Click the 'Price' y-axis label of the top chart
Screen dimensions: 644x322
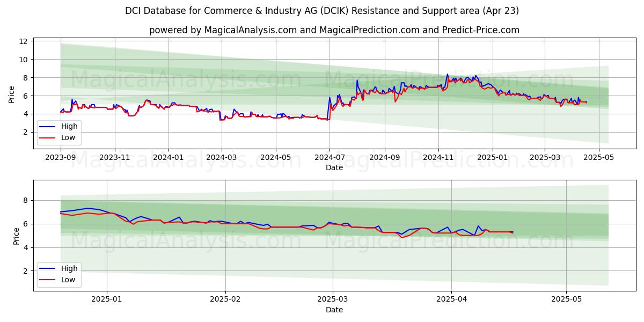coord(12,94)
